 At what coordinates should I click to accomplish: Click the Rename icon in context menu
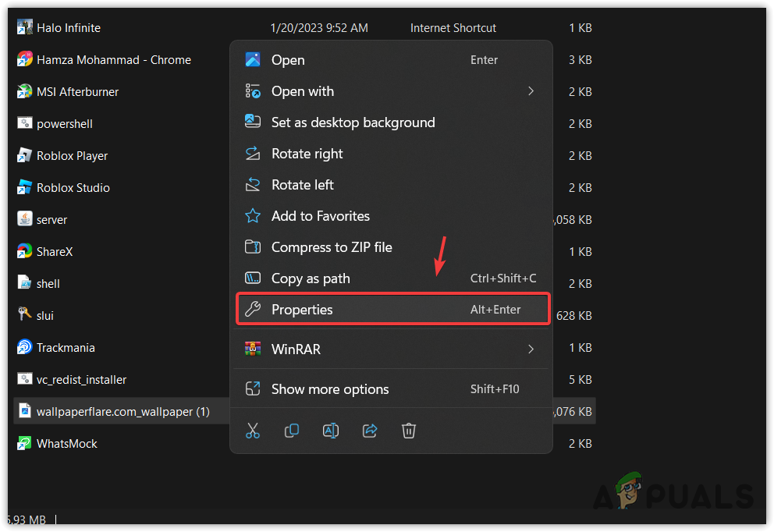click(x=331, y=431)
